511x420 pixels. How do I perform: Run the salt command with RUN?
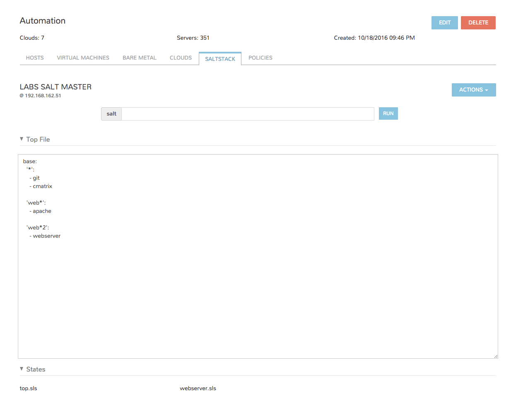[388, 113]
